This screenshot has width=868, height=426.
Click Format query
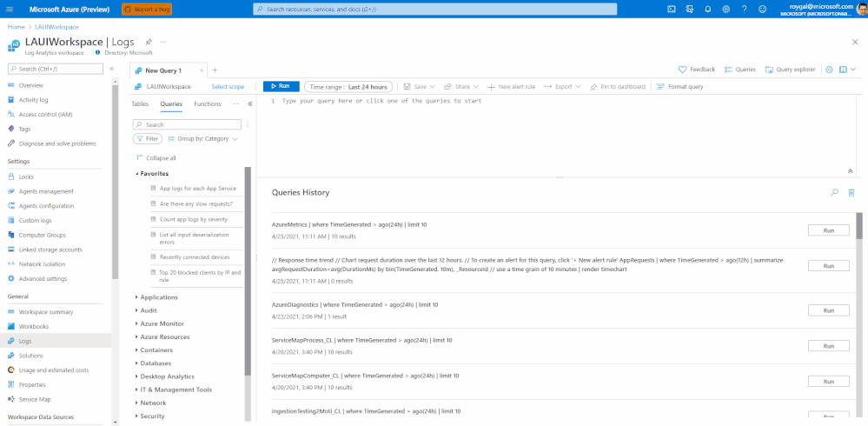679,87
